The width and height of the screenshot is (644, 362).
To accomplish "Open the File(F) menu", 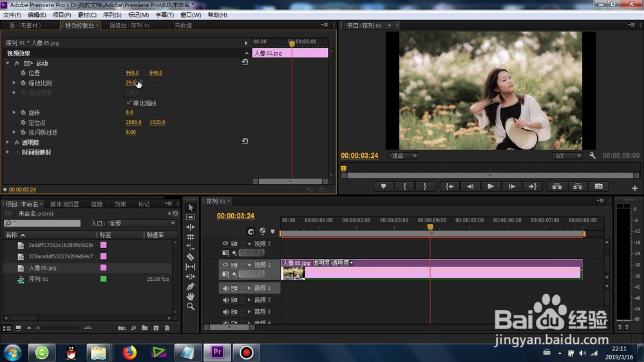I will click(12, 15).
